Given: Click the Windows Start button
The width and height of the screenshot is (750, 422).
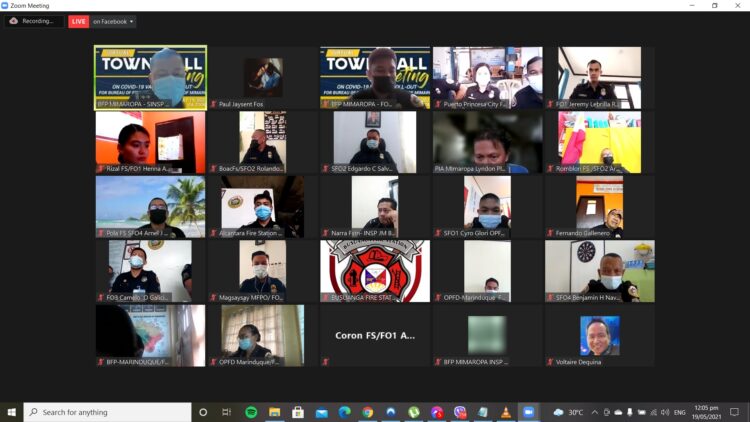Looking at the screenshot, I should pyautogui.click(x=11, y=412).
